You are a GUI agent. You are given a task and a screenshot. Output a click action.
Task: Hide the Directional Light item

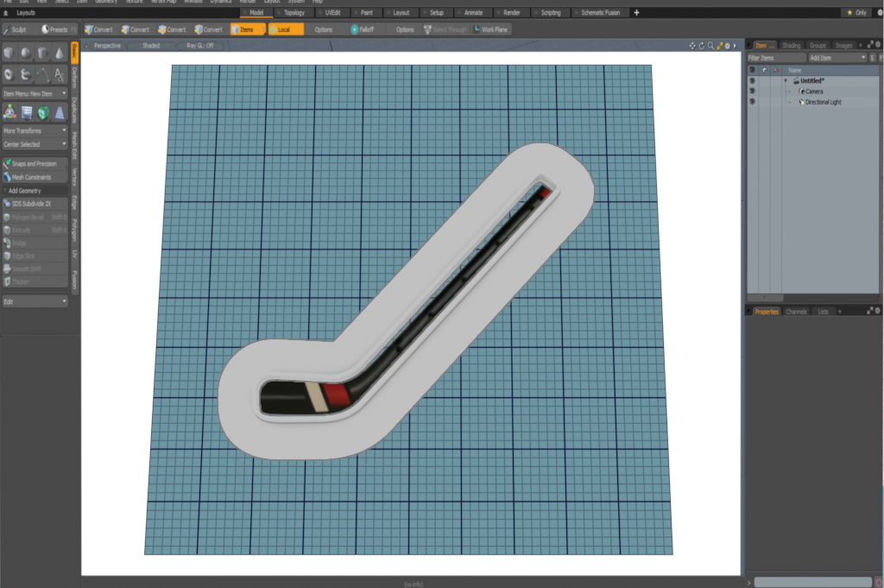coord(752,102)
